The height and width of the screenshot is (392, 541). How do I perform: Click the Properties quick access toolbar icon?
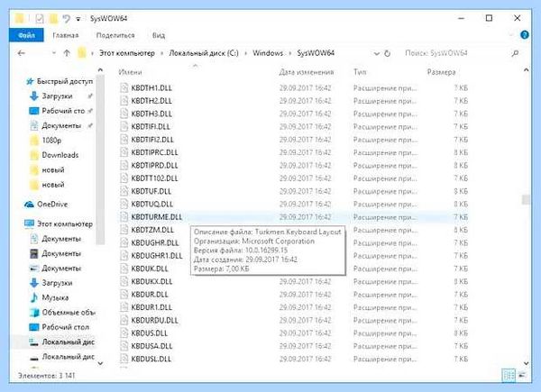[40, 18]
